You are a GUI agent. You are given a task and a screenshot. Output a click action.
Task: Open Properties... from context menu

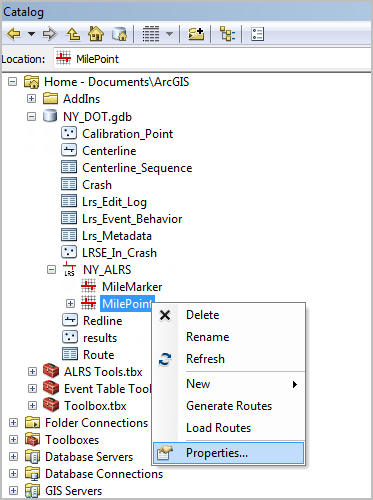click(229, 453)
